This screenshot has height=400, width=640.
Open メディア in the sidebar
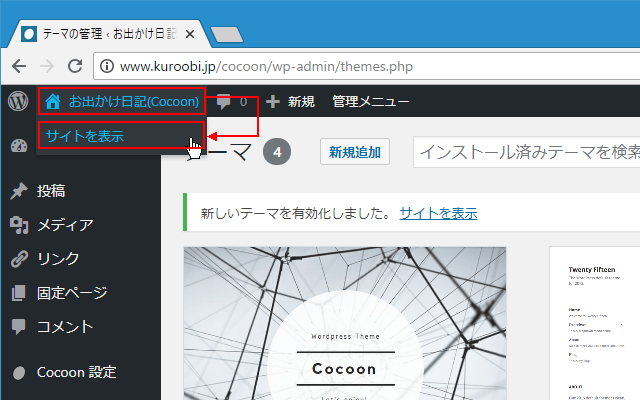[x=65, y=225]
